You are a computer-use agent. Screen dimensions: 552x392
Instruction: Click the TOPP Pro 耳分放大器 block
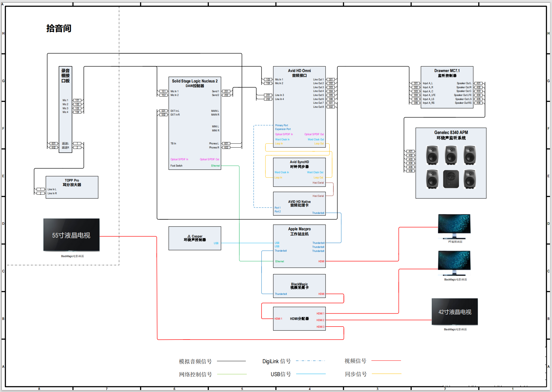(72, 187)
